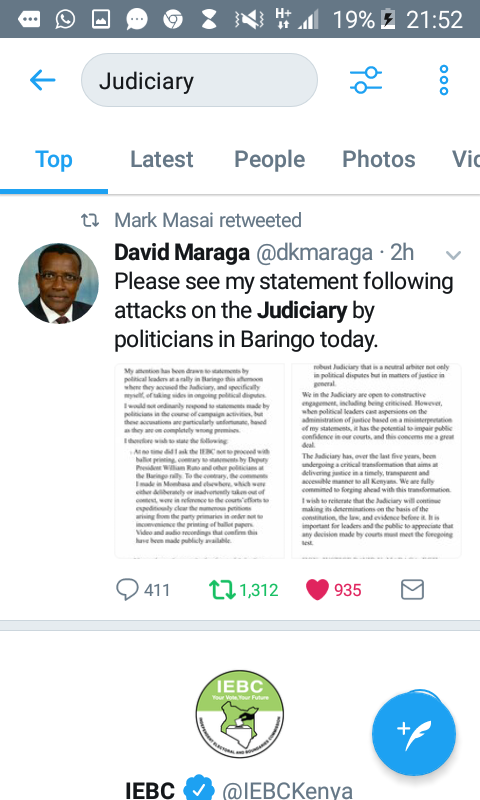Select the Top results tab
Image resolution: width=480 pixels, height=800 pixels.
54,159
